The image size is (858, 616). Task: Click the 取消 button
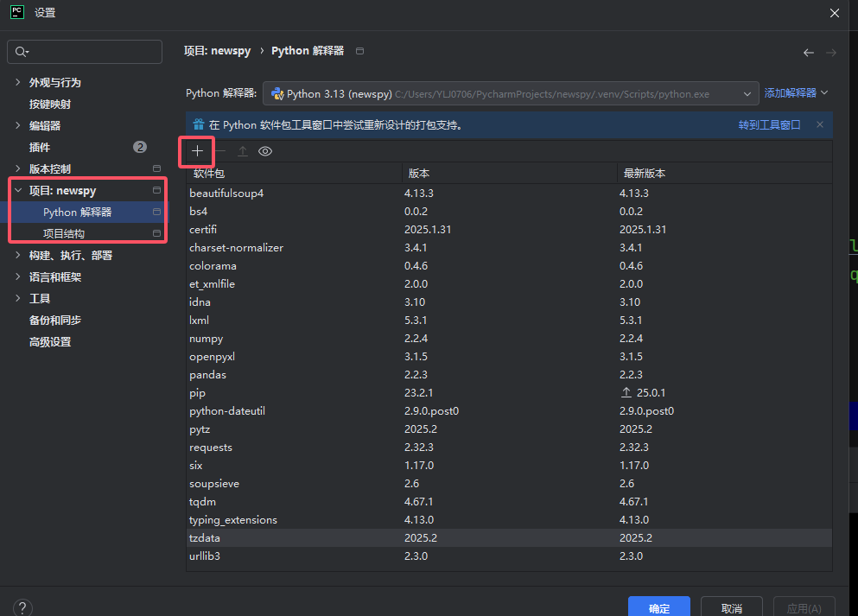732,608
